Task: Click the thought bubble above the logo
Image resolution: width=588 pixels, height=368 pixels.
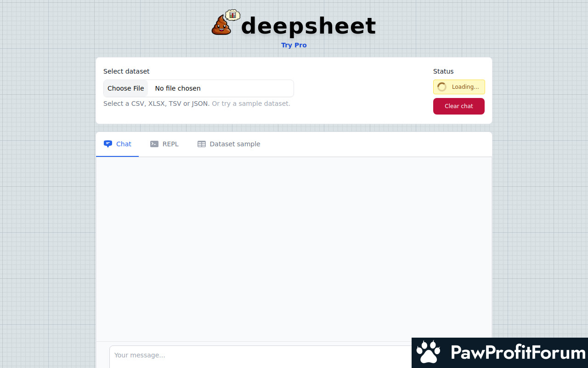Action: click(233, 15)
